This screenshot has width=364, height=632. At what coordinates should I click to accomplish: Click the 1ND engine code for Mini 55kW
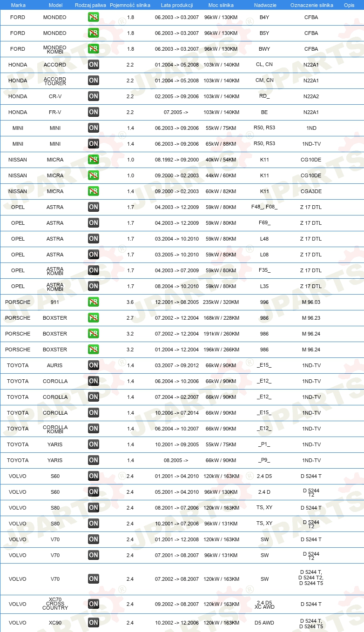(x=311, y=128)
